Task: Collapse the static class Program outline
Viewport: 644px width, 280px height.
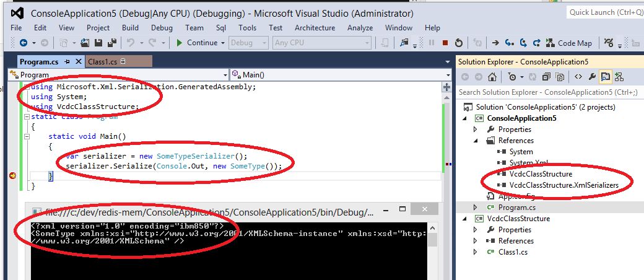Action: 27,116
